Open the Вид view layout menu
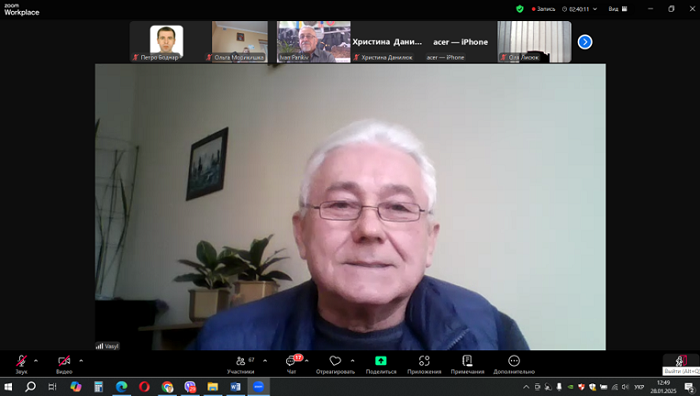Screen dimensions: 700x396 point(618,9)
